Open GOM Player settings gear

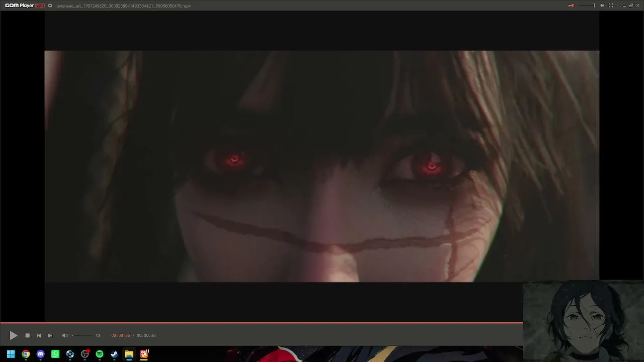(x=50, y=6)
